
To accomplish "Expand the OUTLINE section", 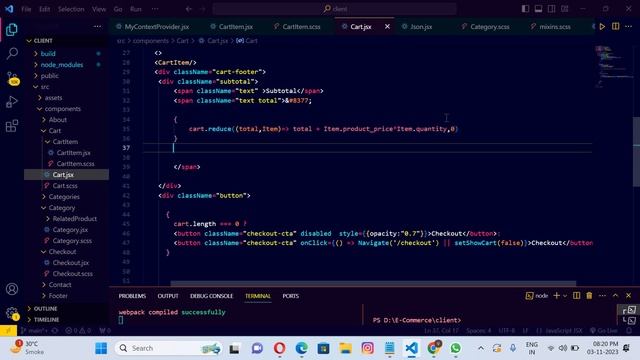I will [x=45, y=309].
